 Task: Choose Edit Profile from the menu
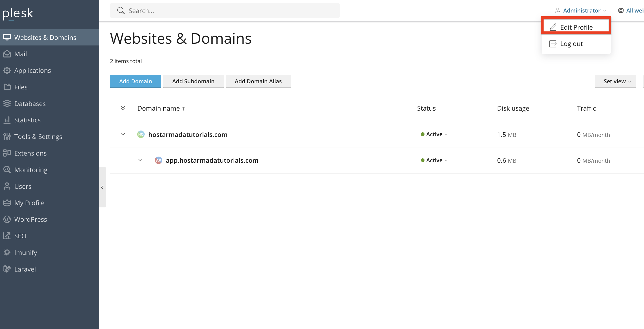pos(576,27)
